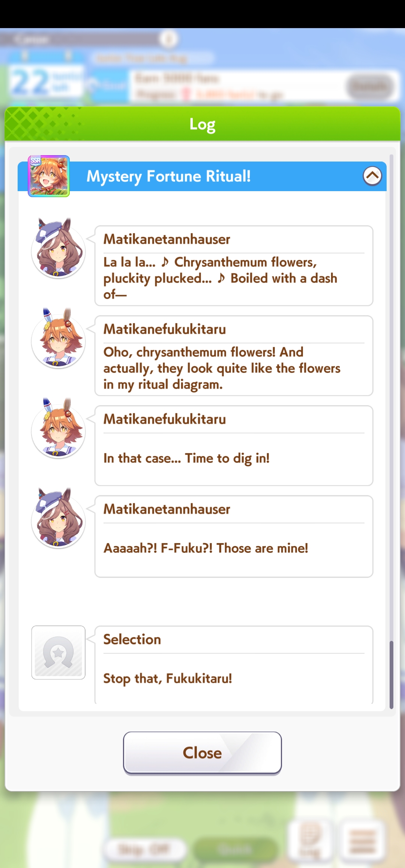Click the horseshoe Selection icon
This screenshot has width=405, height=868.
coord(58,652)
